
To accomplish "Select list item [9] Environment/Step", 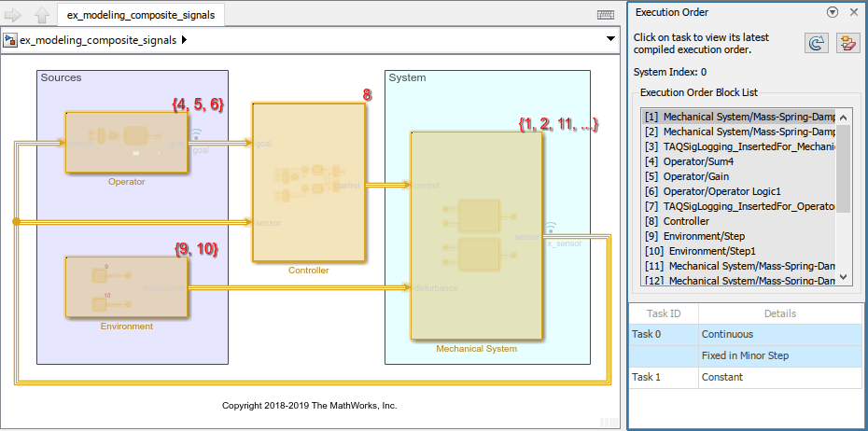I will click(739, 236).
